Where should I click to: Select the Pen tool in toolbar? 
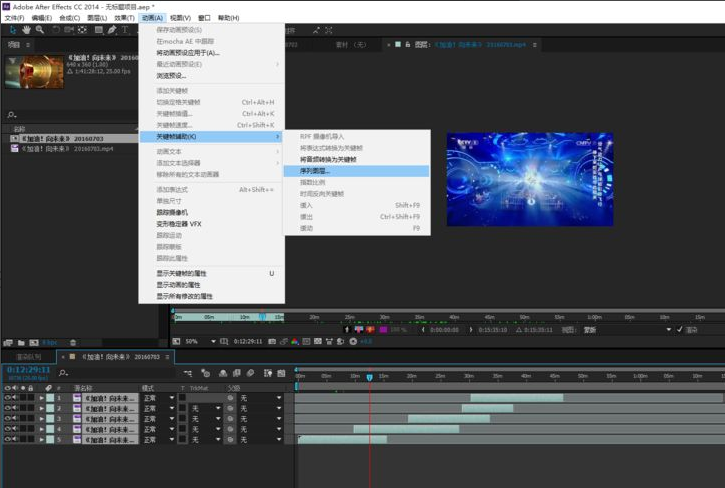112,30
